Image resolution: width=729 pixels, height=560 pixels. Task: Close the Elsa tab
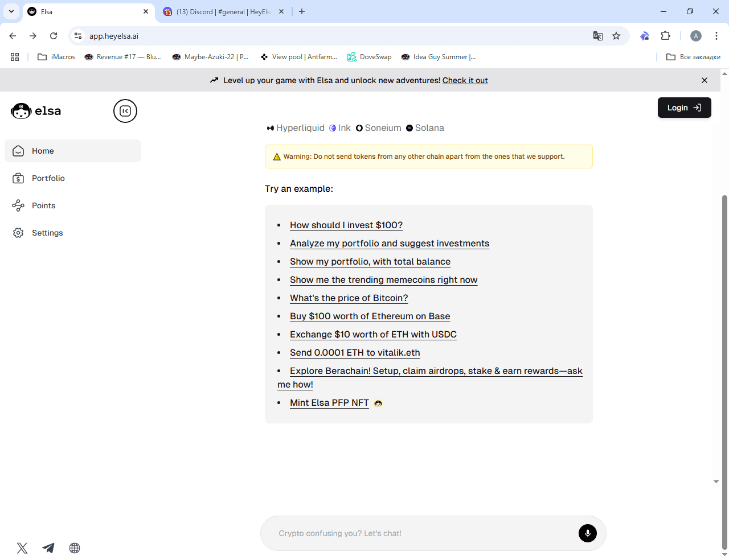click(x=146, y=11)
